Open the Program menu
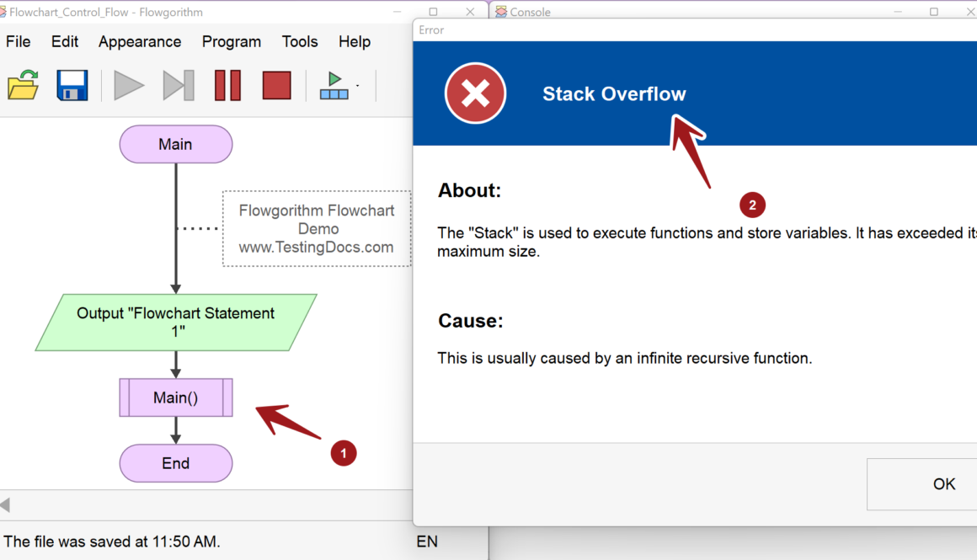Viewport: 977px width, 560px height. pyautogui.click(x=232, y=42)
